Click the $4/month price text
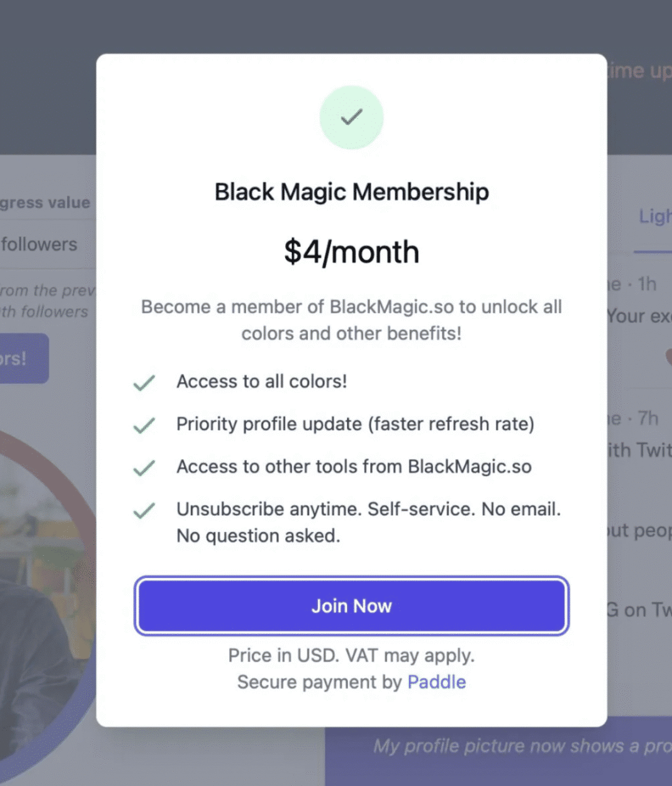Screen dimensions: 672x786 (x=352, y=252)
